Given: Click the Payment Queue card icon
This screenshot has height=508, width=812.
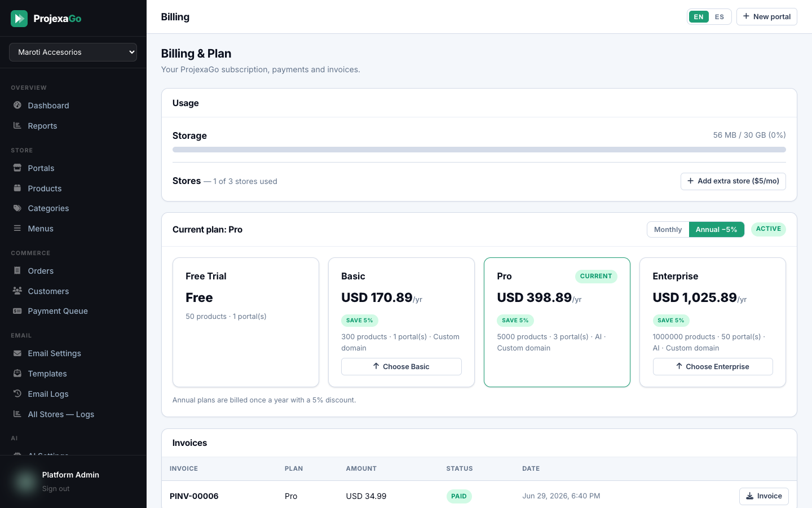Looking at the screenshot, I should click(x=17, y=310).
